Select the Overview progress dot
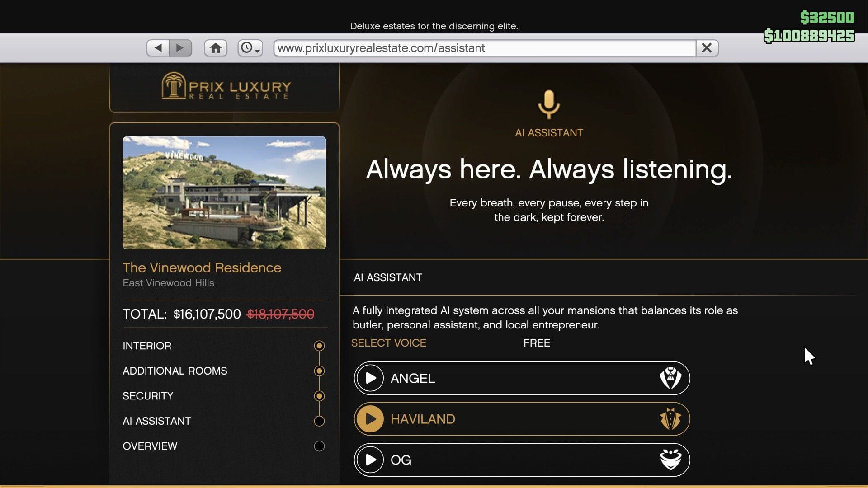Viewport: 868px width, 488px height. coord(320,446)
